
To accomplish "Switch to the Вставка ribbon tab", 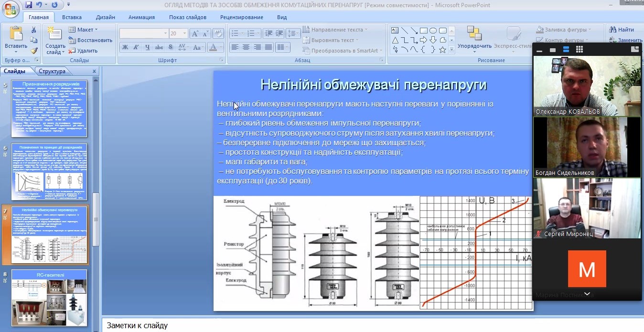I will [x=72, y=17].
